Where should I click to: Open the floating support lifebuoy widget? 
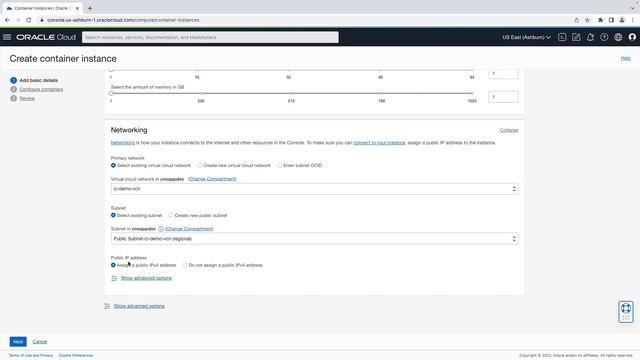(x=626, y=312)
